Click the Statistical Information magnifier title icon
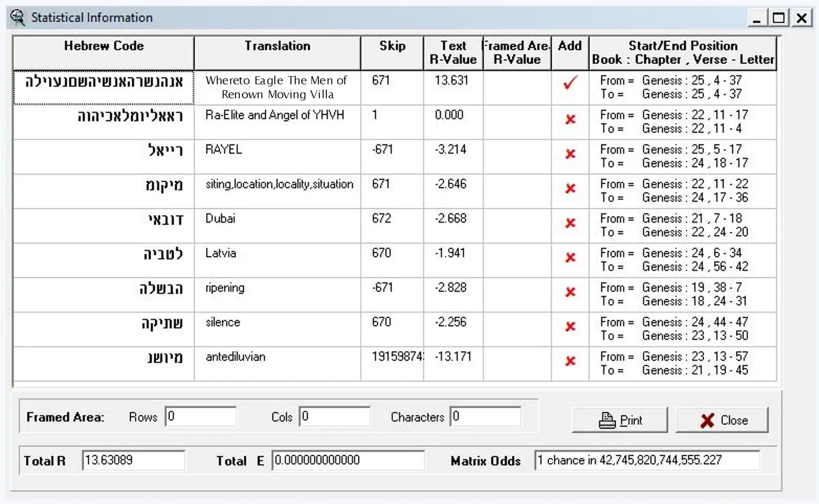Screen dimensions: 819x504 pyautogui.click(x=19, y=17)
